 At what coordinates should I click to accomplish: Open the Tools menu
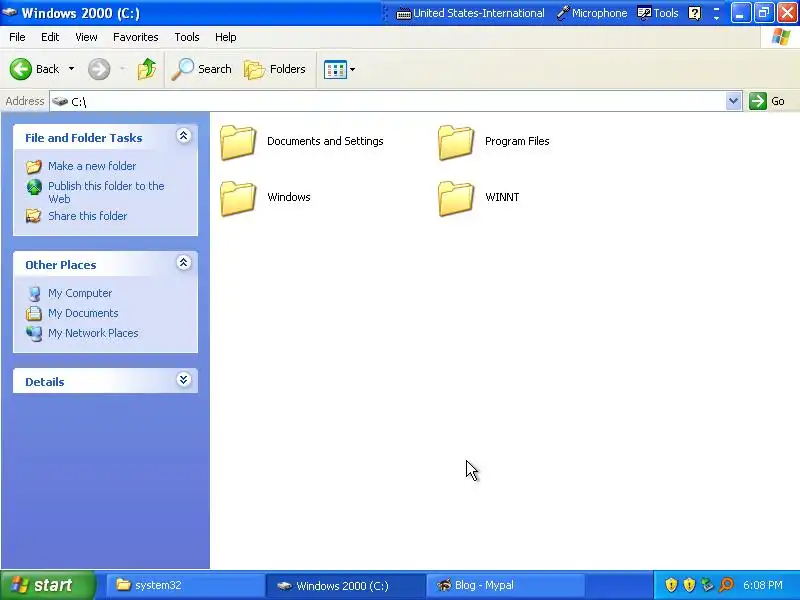click(x=187, y=37)
